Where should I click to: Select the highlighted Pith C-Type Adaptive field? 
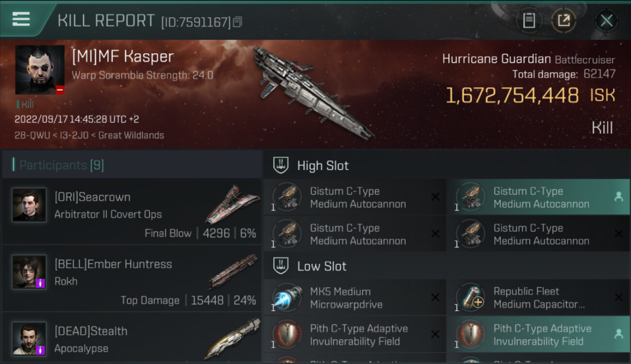tap(538, 334)
